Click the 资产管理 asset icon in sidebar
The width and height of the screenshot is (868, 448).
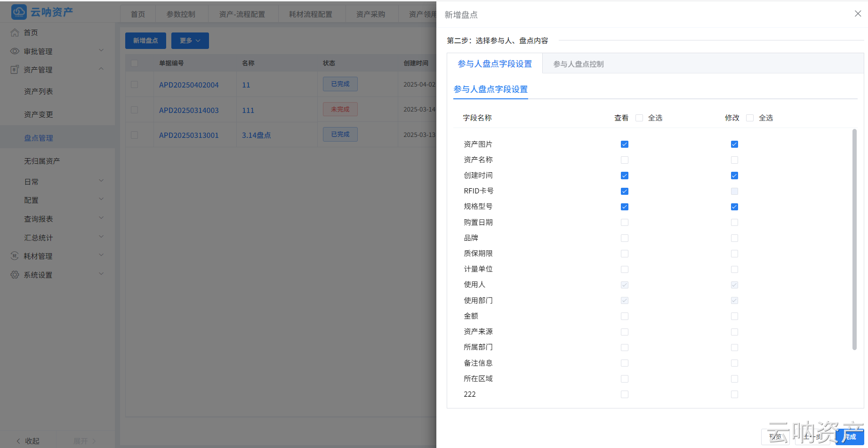pyautogui.click(x=14, y=69)
